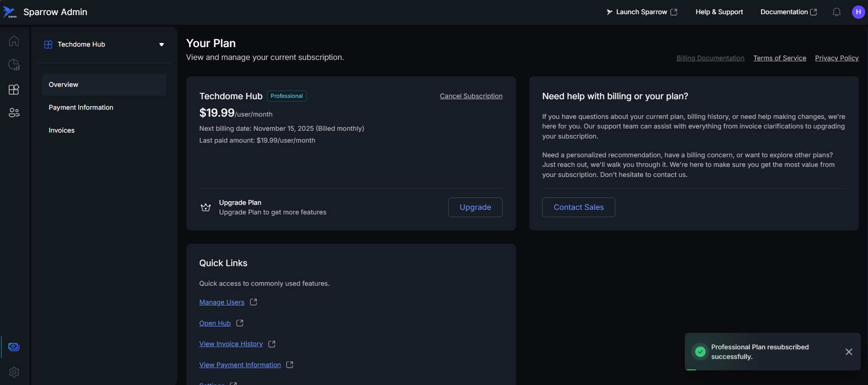Open the user avatar H profile
868x385 pixels.
pos(858,12)
